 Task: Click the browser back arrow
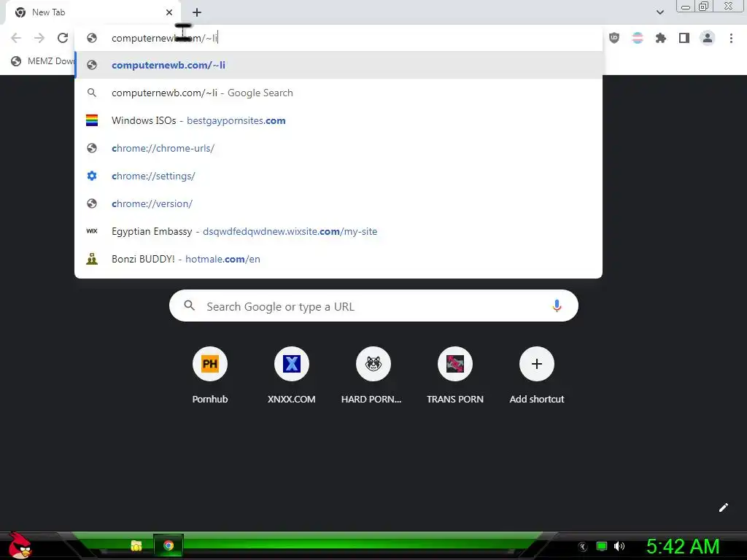tap(16, 38)
